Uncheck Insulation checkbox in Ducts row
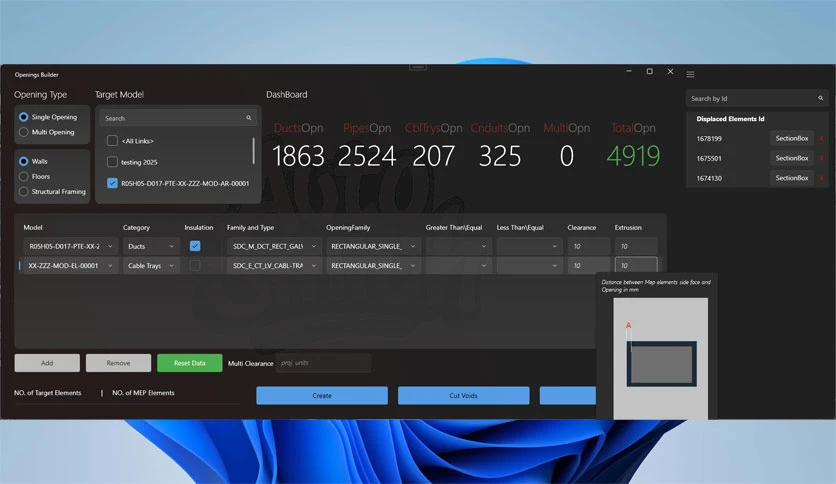 [195, 246]
